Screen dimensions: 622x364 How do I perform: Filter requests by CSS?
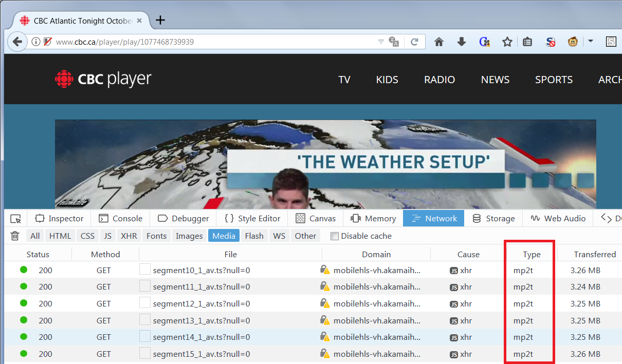coord(88,236)
